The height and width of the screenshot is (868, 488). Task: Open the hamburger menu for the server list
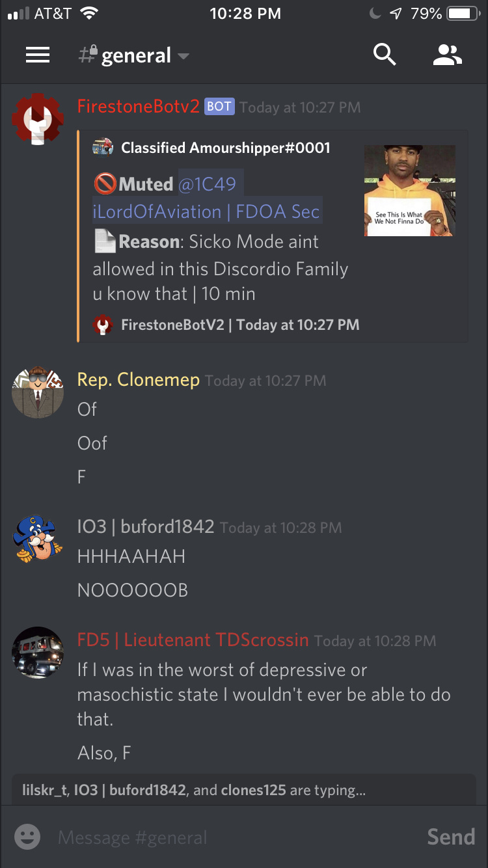click(38, 55)
